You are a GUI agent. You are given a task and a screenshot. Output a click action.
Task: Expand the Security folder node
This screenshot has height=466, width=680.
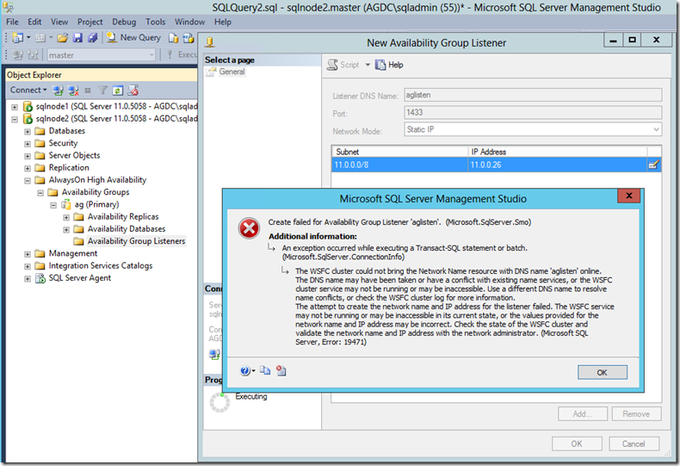(27, 143)
